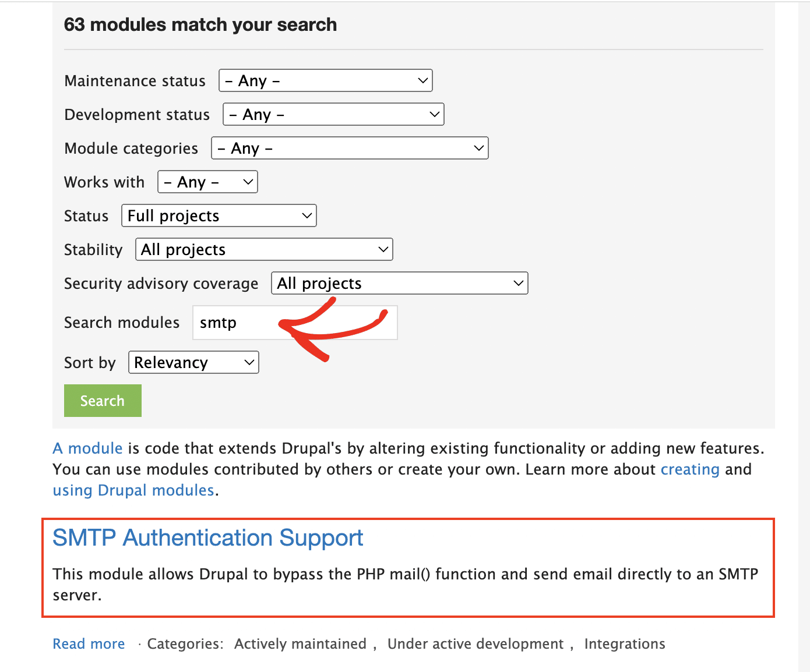Viewport: 810px width, 672px height.
Task: Select the Actively maintained category
Action: coord(300,643)
